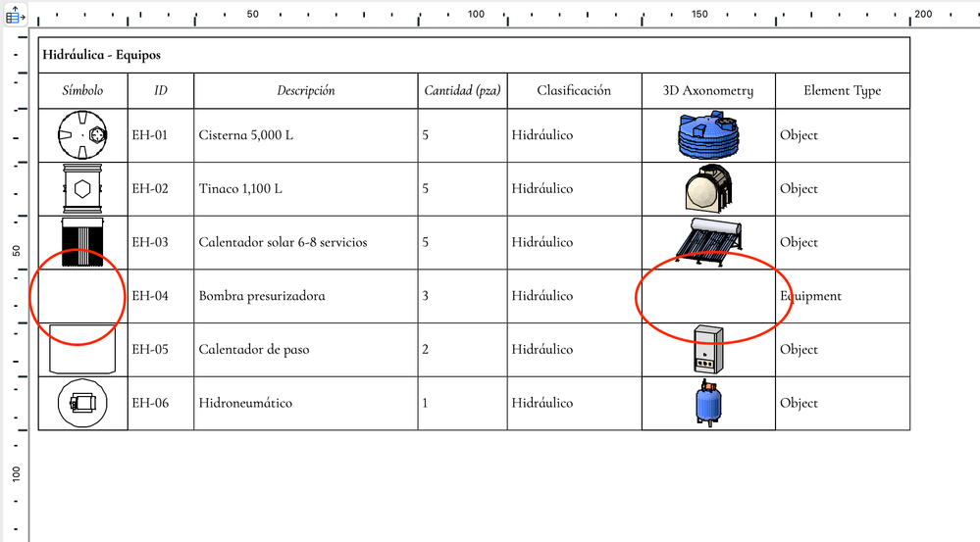Screen dimensions: 980x542
Task: Click the Tinaco 3D axonometry image
Action: (708, 188)
